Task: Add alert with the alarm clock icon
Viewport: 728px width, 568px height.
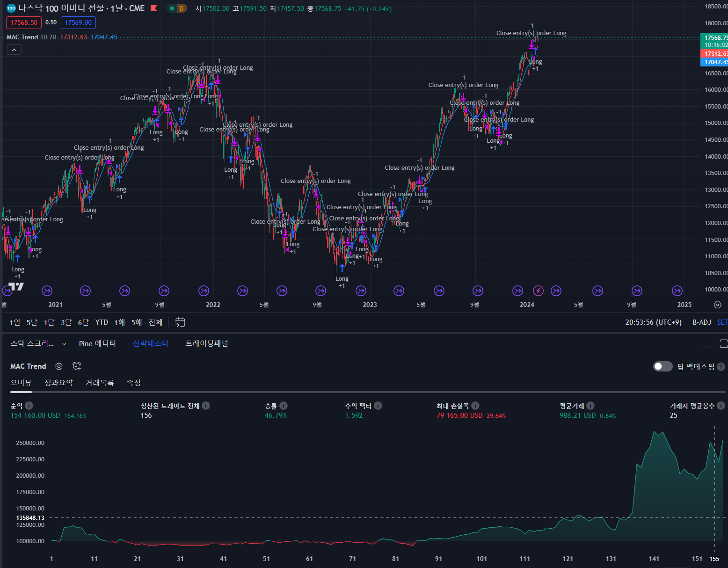Action: [77, 366]
